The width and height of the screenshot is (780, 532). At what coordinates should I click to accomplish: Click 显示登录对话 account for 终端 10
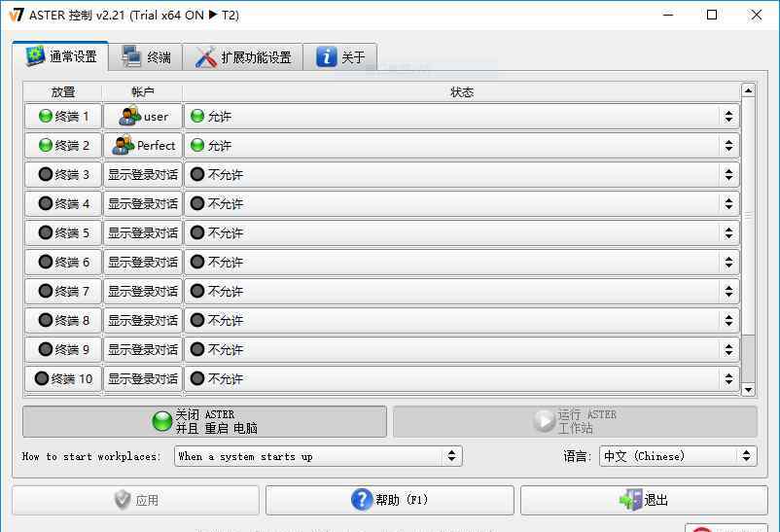coord(143,378)
